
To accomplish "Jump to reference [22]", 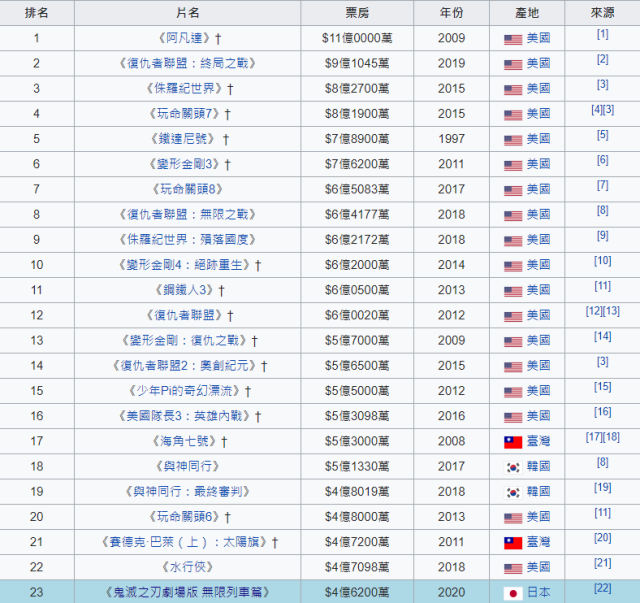I will [x=602, y=588].
